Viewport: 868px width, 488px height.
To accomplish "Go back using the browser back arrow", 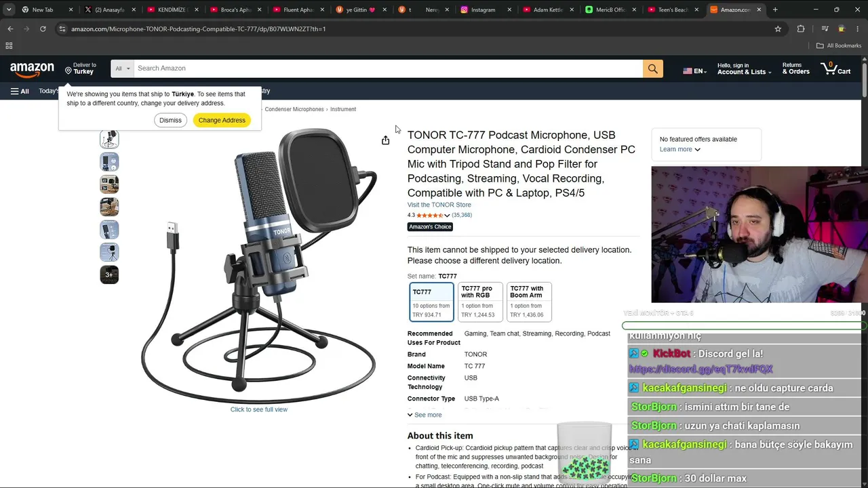I will pyautogui.click(x=10, y=29).
